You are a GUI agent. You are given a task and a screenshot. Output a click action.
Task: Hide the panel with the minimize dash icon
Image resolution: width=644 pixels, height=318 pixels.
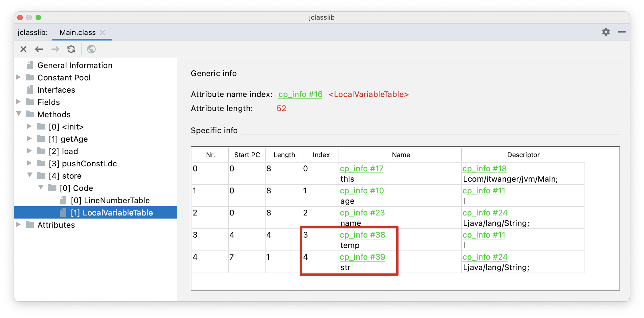click(x=622, y=32)
